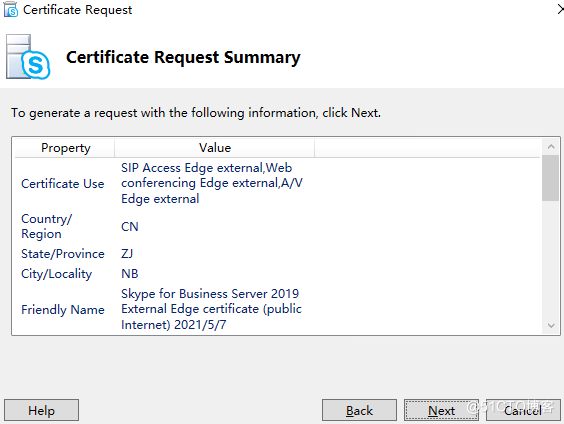
Task: Click the NB city value
Action: tap(129, 274)
